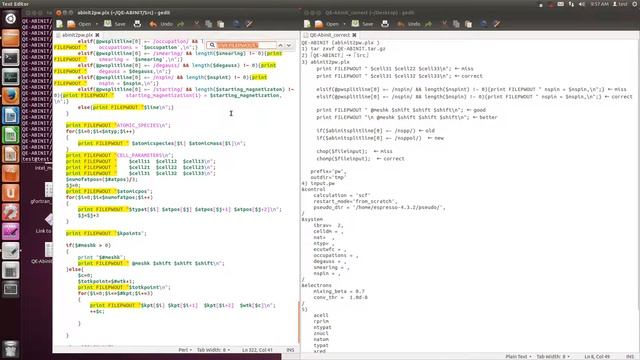Launch Firefox from the launcher
640x360 pixels.
pyautogui.click(x=10, y=96)
